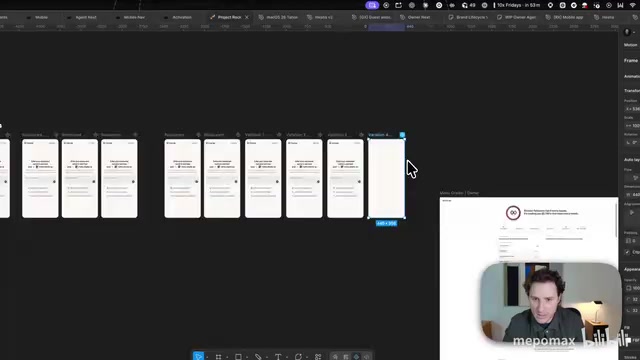Open dropdown arrow beside the Pen tool

[x=267, y=358]
